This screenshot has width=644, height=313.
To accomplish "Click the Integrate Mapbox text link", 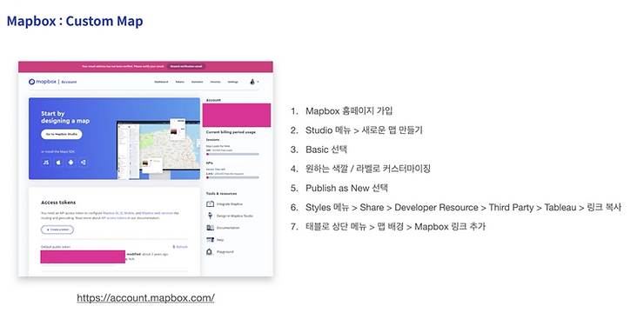I will click(x=230, y=203).
